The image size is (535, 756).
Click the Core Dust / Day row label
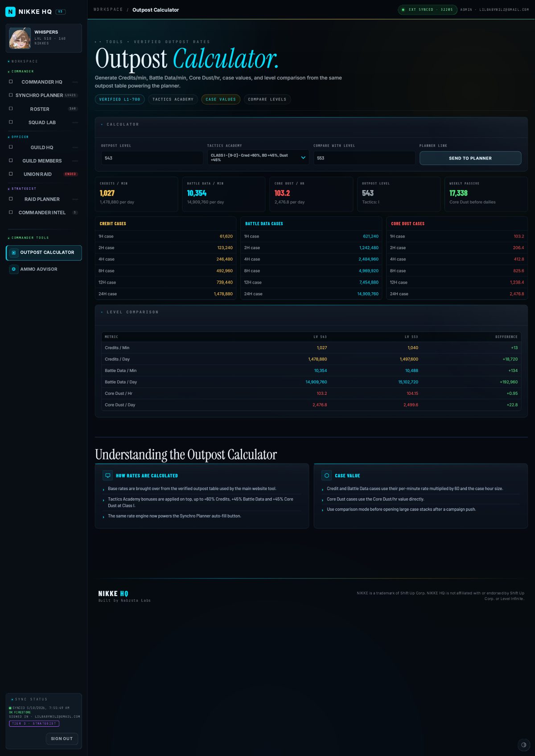point(120,405)
